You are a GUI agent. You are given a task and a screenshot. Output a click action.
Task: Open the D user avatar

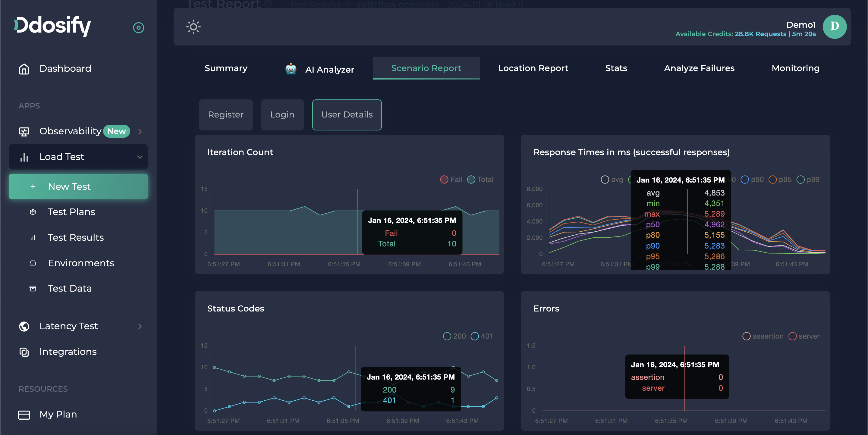(834, 27)
